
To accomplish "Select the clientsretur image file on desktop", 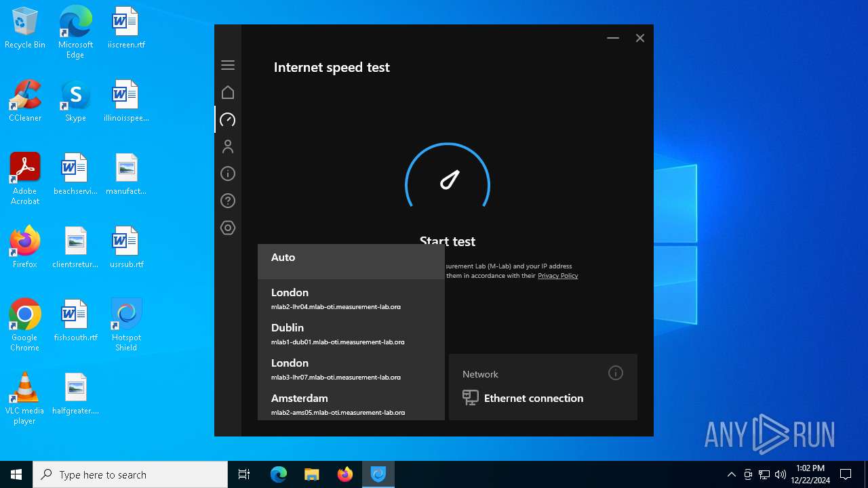I will [x=75, y=248].
